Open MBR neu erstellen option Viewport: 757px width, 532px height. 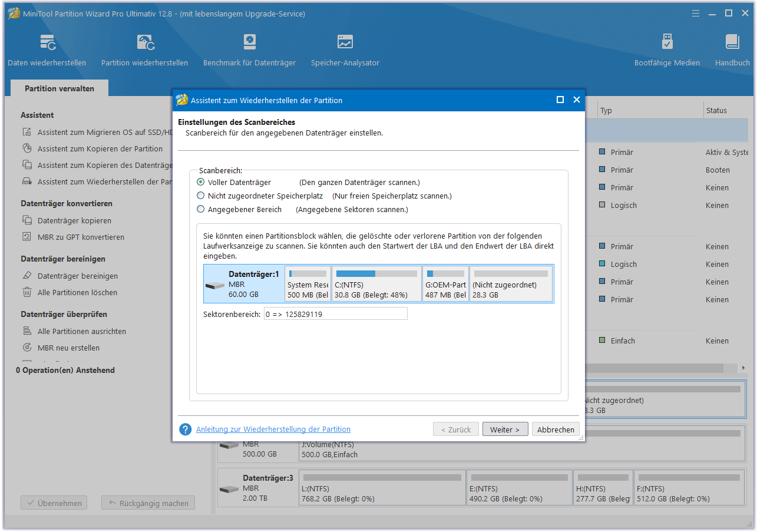[x=68, y=348]
